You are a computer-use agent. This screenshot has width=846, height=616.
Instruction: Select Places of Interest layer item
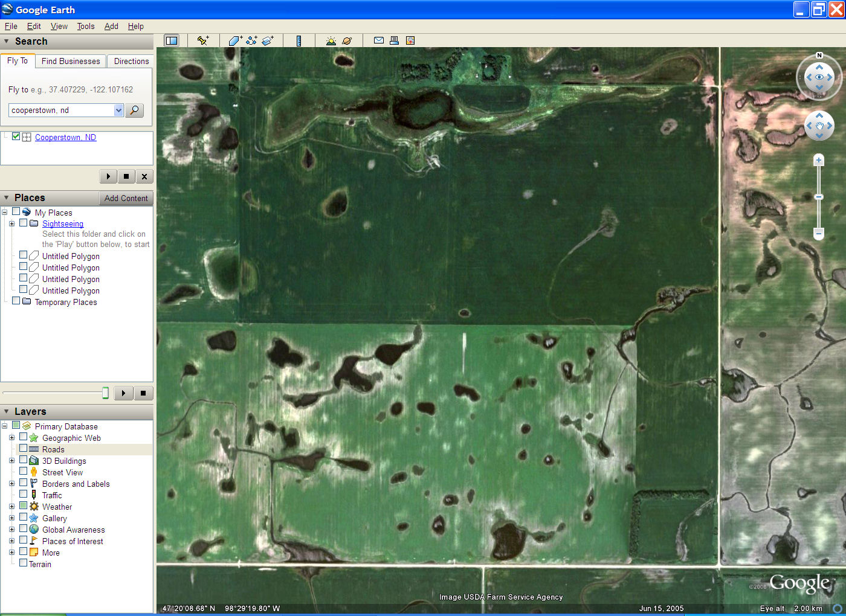tap(73, 541)
